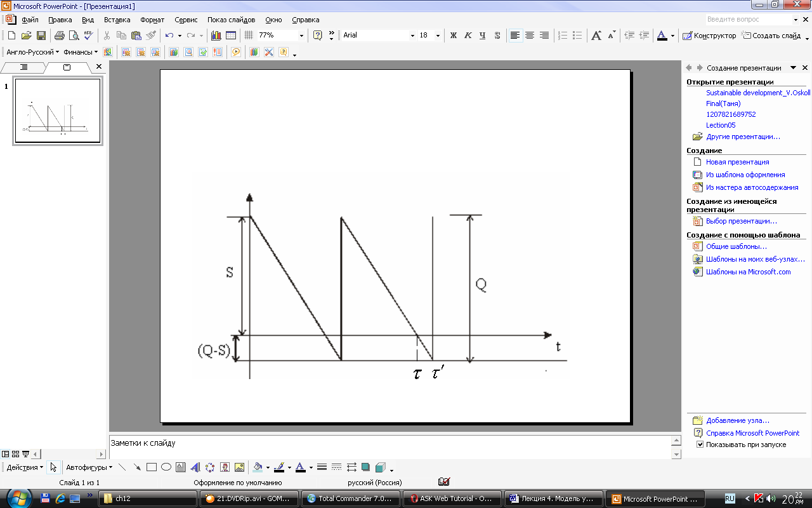
Task: Click the 'Новая презентация' link
Action: point(737,162)
